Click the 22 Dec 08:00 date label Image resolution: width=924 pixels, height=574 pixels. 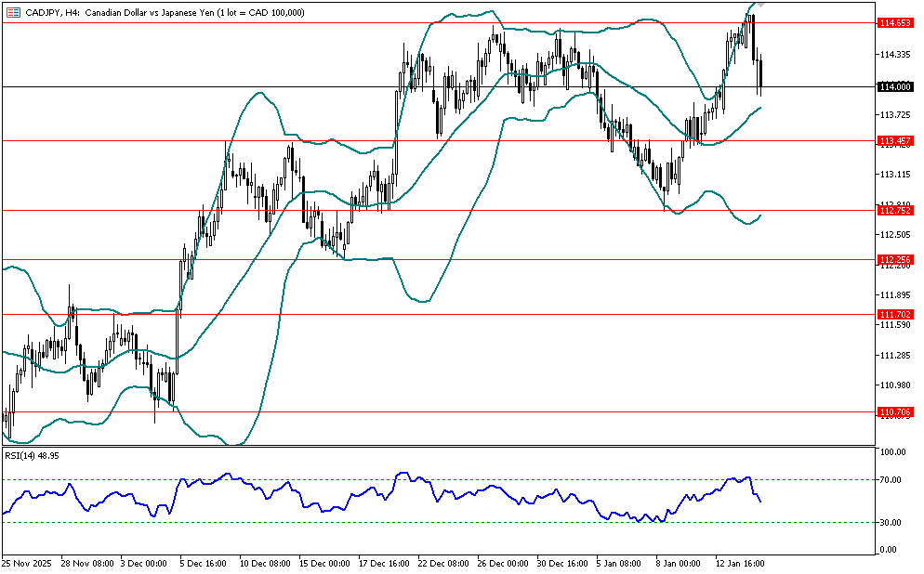click(442, 563)
